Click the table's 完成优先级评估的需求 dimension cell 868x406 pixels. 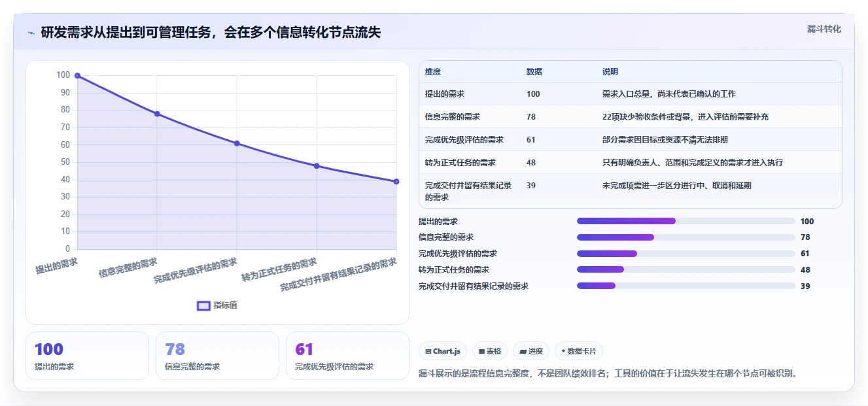coord(464,140)
